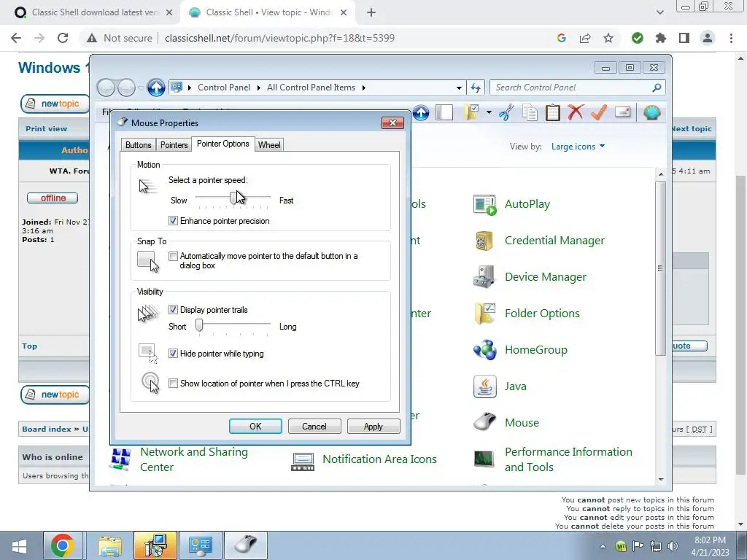Open the View by Large icons dropdown
747x560 pixels.
tap(578, 147)
